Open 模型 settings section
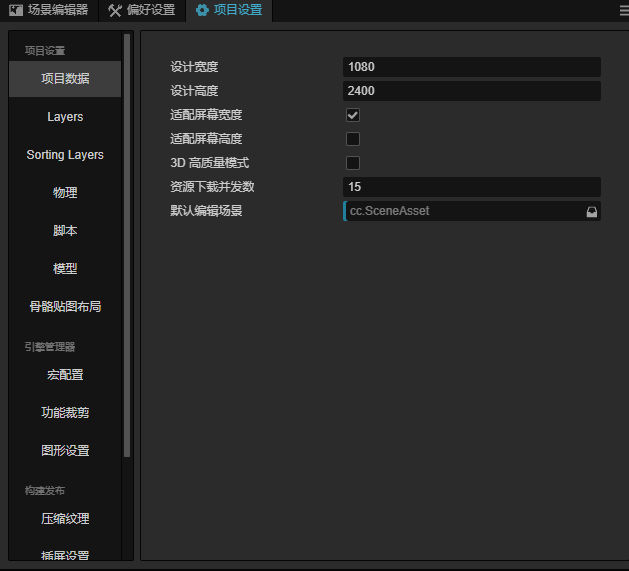The image size is (629, 571). tap(65, 269)
